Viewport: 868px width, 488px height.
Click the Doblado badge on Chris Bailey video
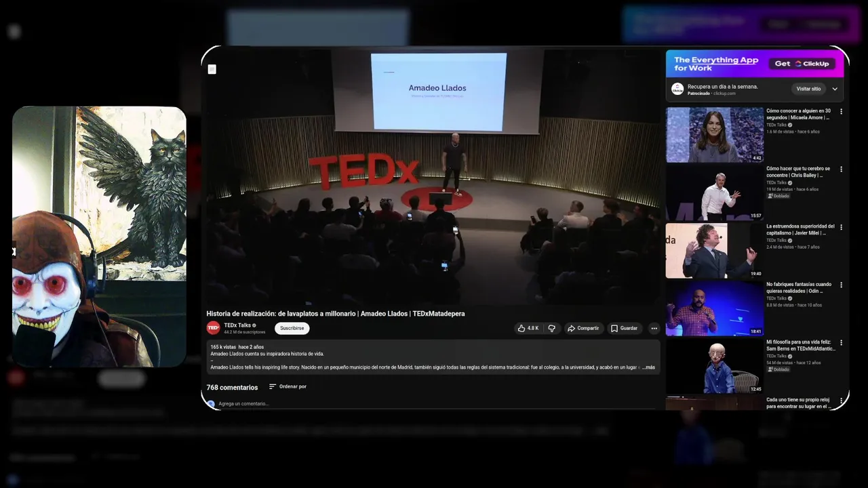(x=778, y=196)
